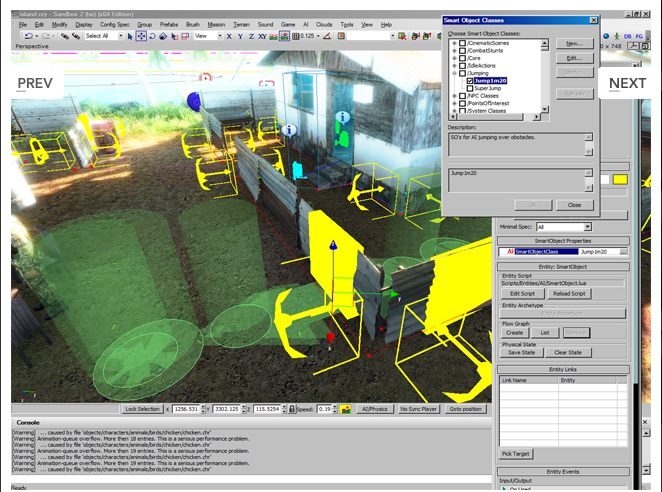Check the /NPC Classes checkbox
This screenshot has width=662, height=492.
(462, 96)
